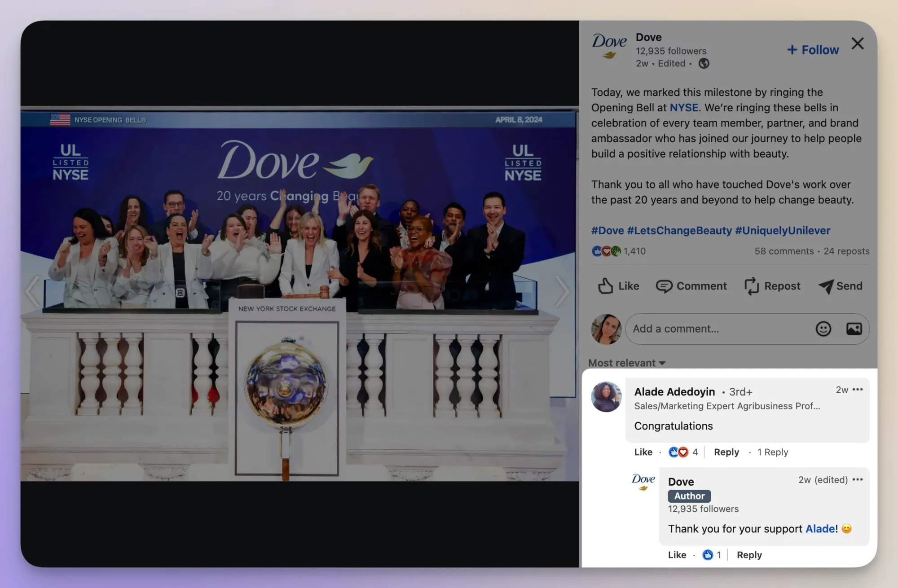Click the "2w (edited)" timestamp on Dove's reply
This screenshot has width=898, height=588.
tap(823, 479)
